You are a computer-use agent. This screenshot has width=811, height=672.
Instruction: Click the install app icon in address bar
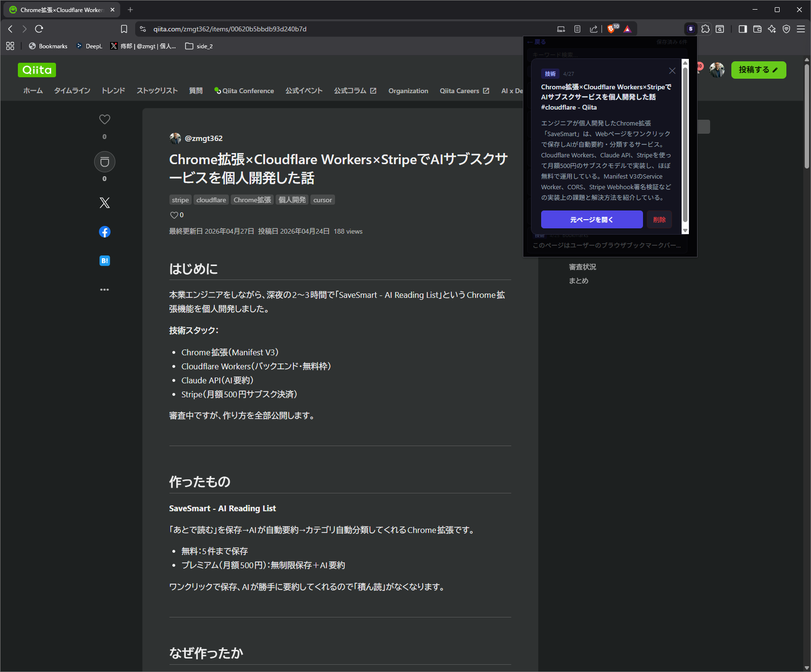coord(561,29)
